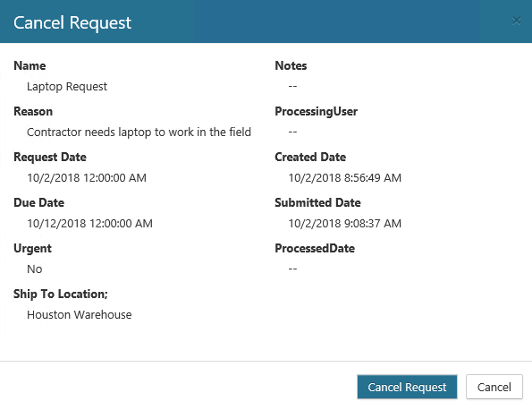Click the empty Notes value dashes

(x=292, y=86)
